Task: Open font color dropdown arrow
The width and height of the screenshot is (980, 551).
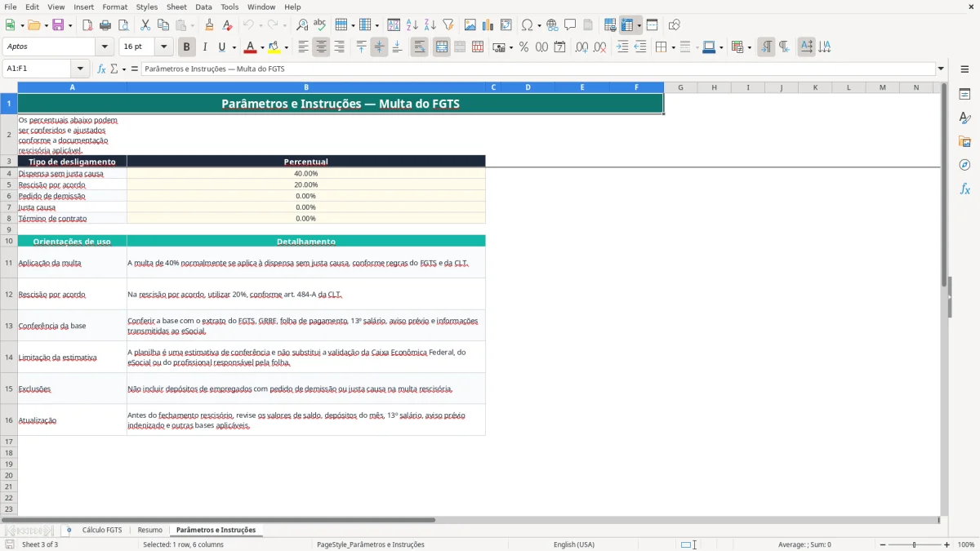Action: tap(262, 47)
